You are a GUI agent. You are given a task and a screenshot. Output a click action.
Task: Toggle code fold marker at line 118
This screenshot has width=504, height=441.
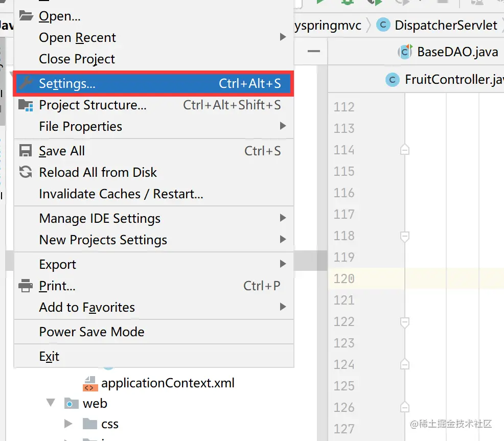(x=405, y=236)
